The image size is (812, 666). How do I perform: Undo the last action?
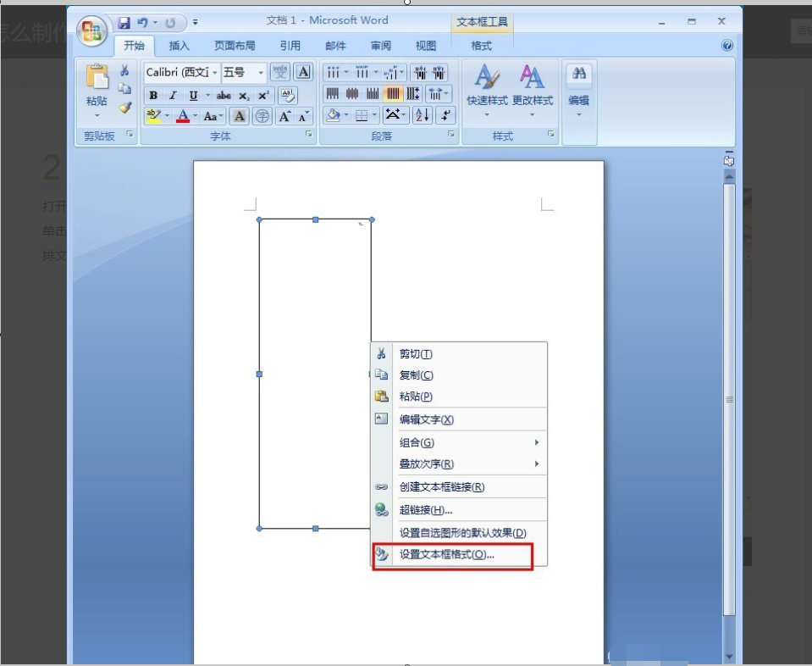(x=142, y=22)
